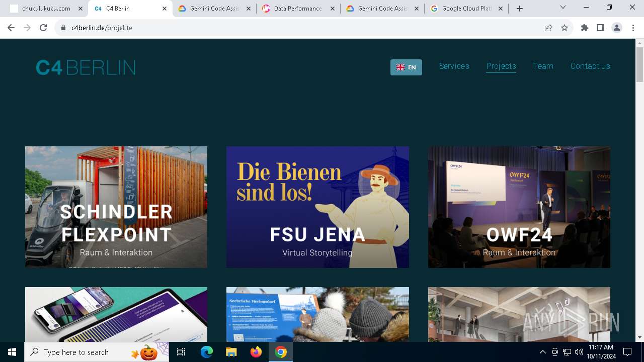Open the Chrome extensions puzzle icon

585,28
